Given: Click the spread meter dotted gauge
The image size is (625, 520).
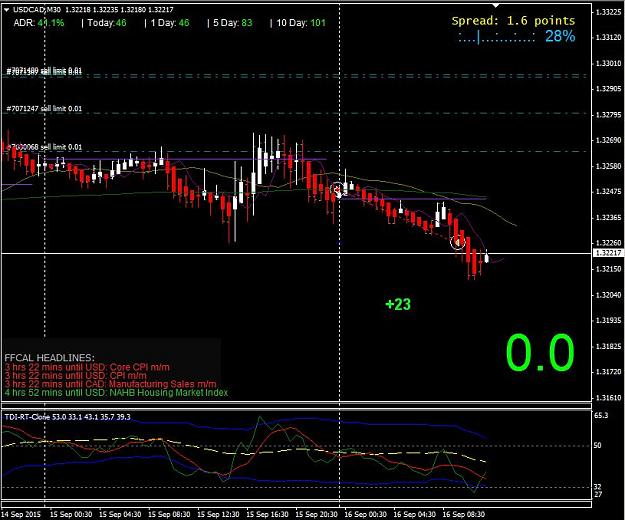Looking at the screenshot, I should tap(497, 37).
